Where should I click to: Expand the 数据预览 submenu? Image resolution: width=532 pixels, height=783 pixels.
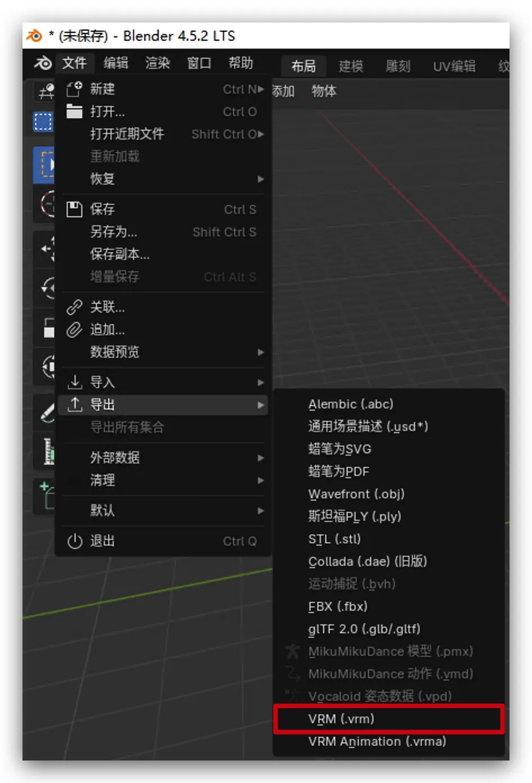(x=163, y=353)
